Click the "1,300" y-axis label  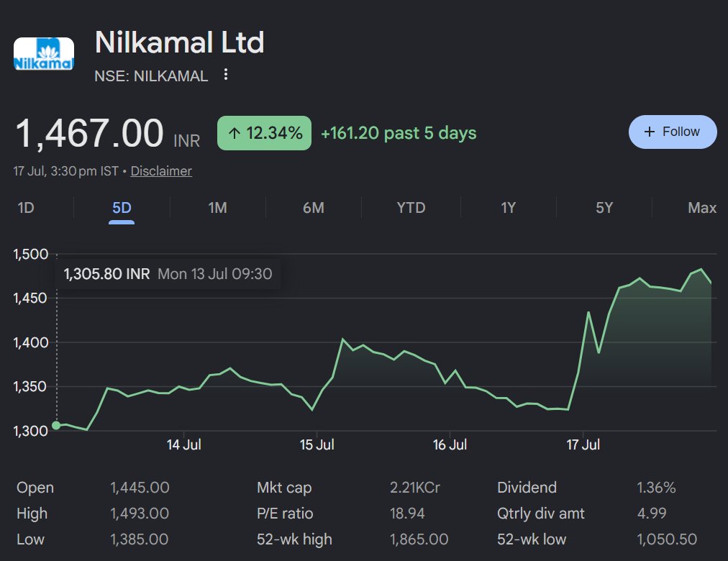point(31,431)
